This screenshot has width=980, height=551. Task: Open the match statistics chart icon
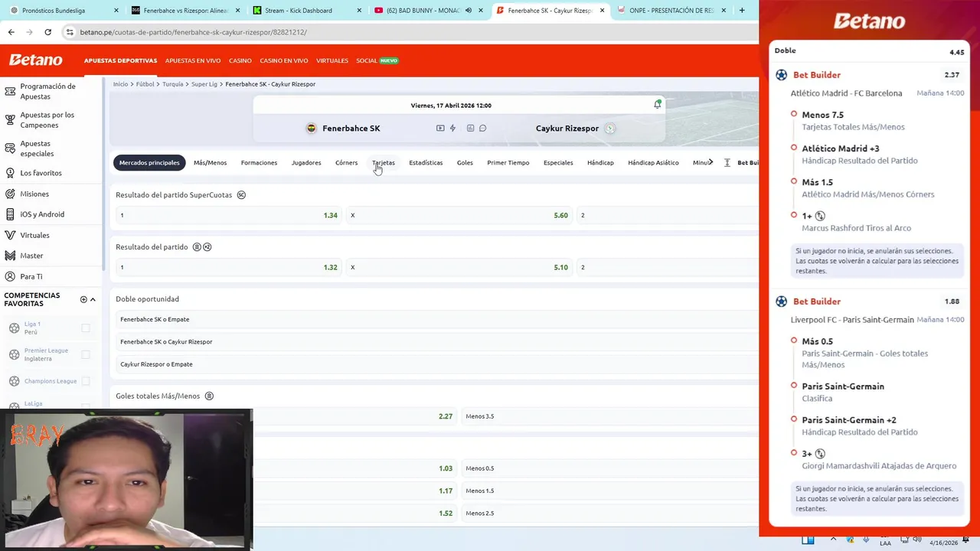point(470,129)
